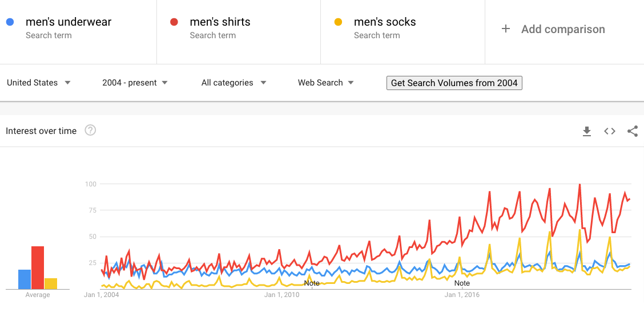Select the men's underwear search term
This screenshot has width=644, height=313.
[x=69, y=22]
